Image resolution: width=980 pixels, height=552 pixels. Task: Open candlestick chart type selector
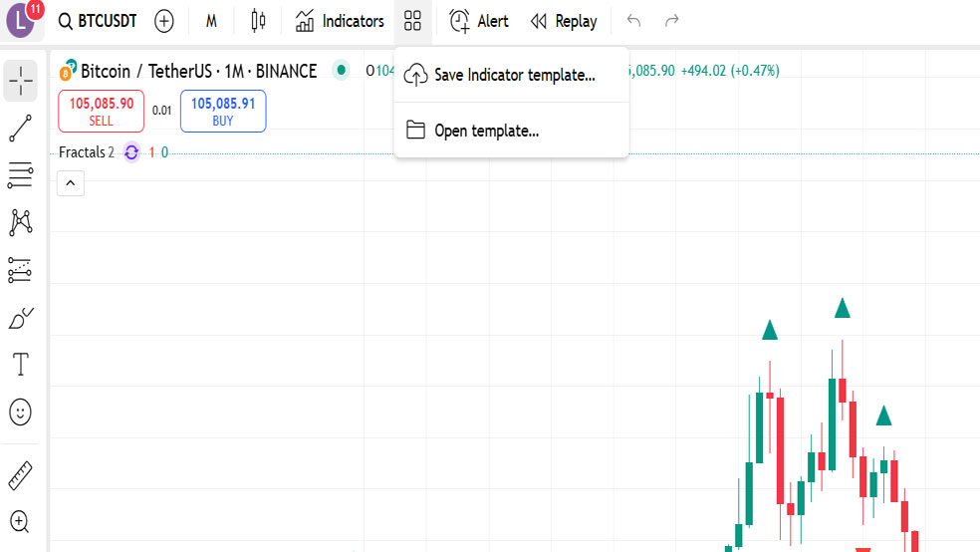point(258,21)
